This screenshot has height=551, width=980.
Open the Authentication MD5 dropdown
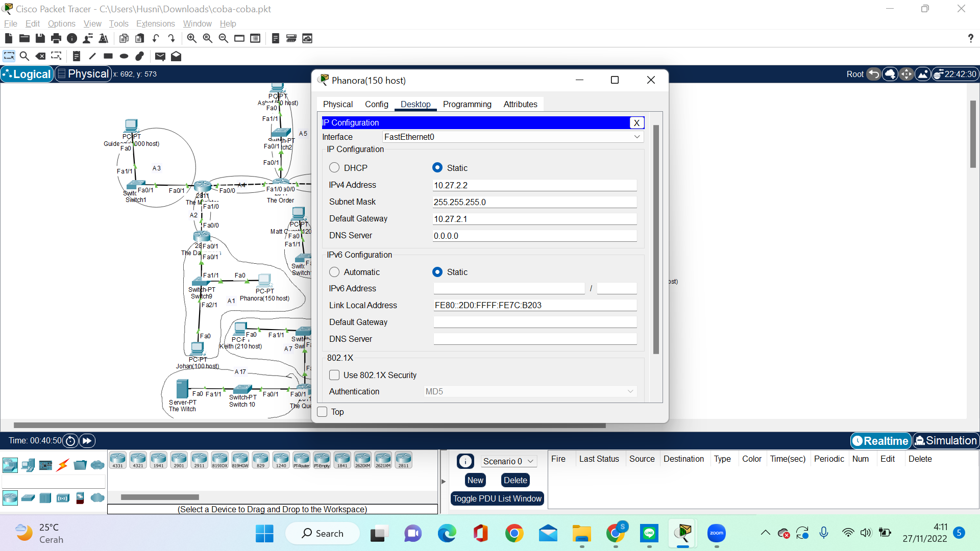pos(530,391)
